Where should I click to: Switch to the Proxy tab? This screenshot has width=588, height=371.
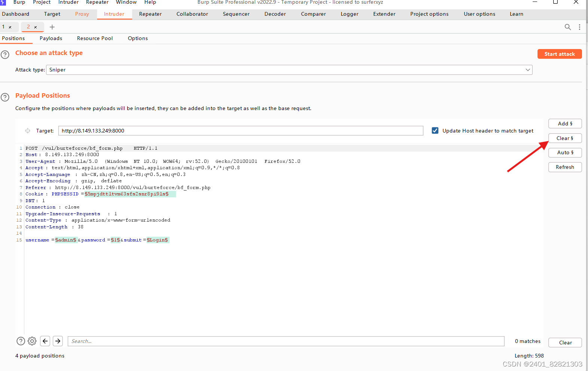[x=82, y=14]
